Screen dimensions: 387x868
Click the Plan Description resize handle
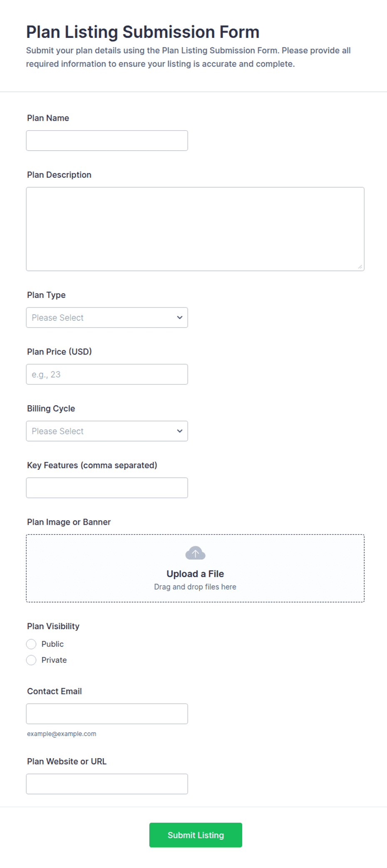point(360,267)
